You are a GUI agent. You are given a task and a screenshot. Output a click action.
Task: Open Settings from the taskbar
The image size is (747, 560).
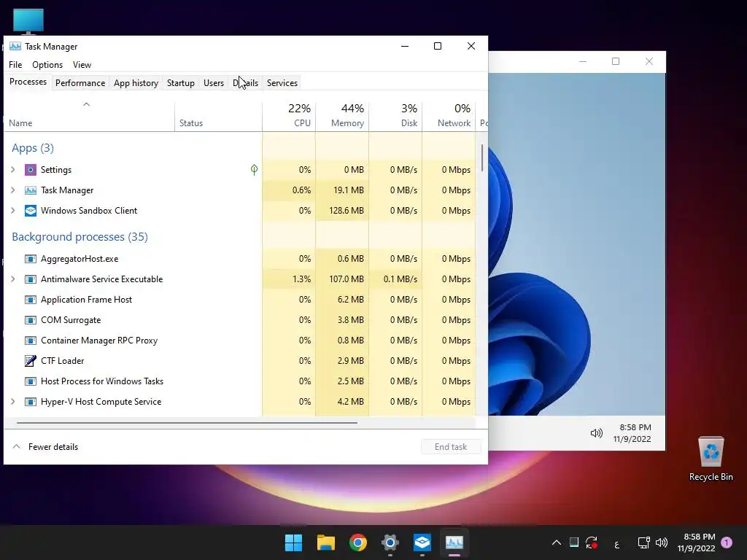(390, 542)
